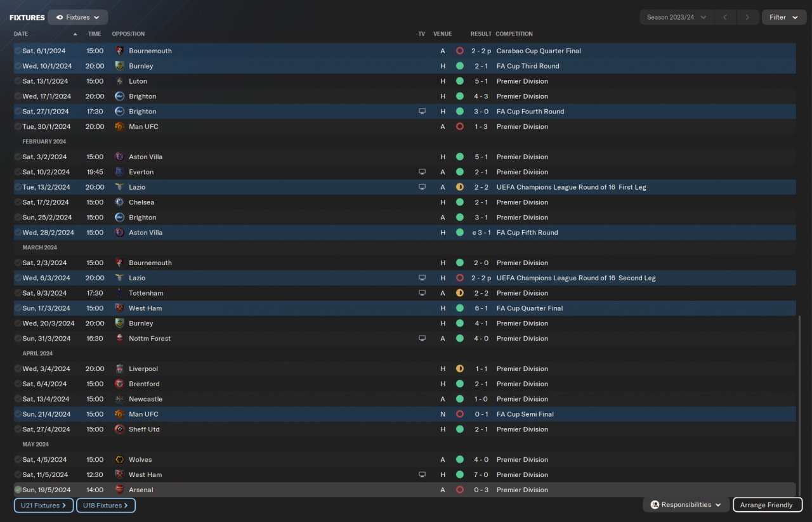This screenshot has width=812, height=522.
Task: Open the U21 Fixtures page
Action: [44, 506]
